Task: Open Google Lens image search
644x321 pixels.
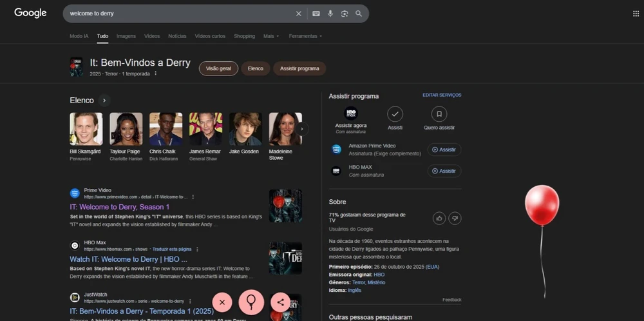Action: coord(345,14)
